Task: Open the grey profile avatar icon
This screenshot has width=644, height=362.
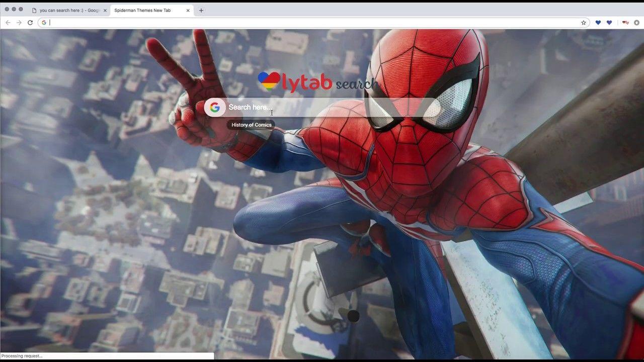Action: [x=636, y=23]
